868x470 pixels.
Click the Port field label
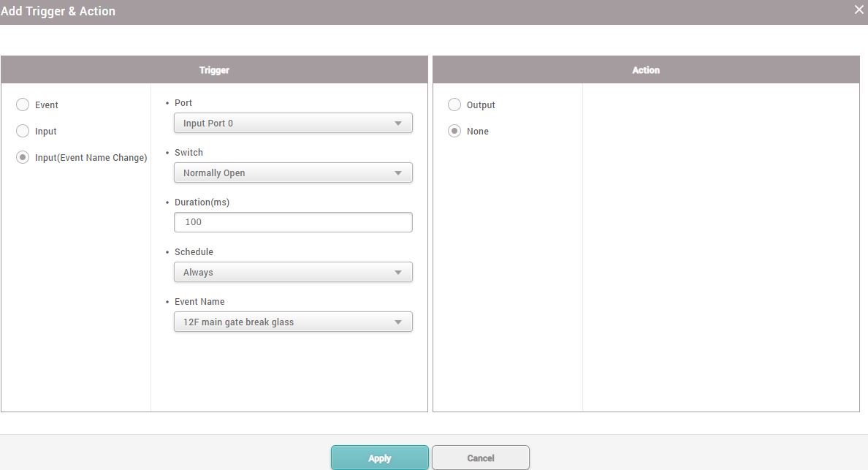tap(183, 103)
